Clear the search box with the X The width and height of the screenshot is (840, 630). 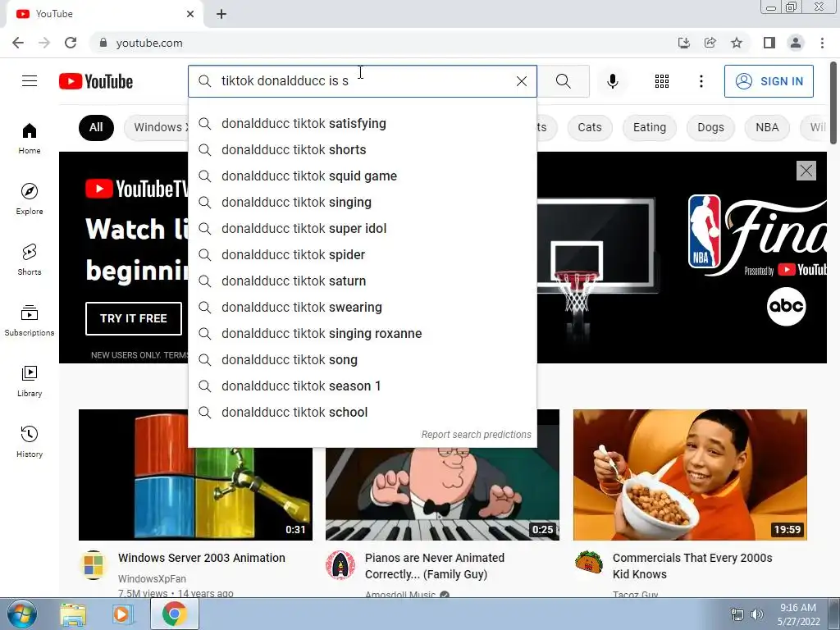pyautogui.click(x=521, y=81)
